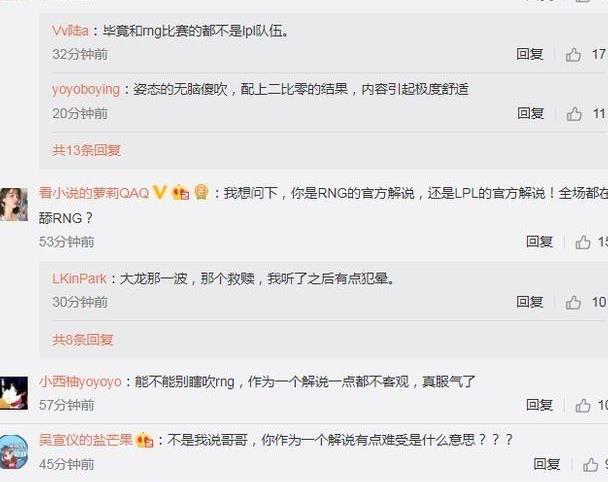Like LKinPark's reply via thumbs-up icon
This screenshot has width=608, height=482.
[x=573, y=302]
